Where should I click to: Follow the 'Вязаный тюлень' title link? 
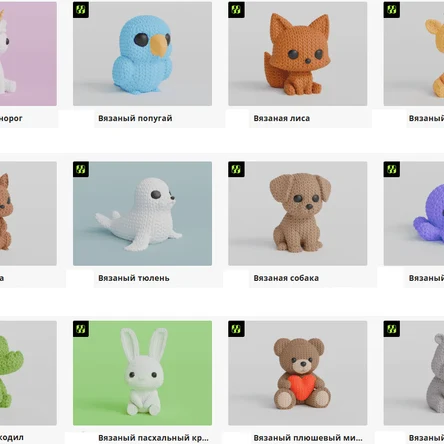(x=134, y=278)
